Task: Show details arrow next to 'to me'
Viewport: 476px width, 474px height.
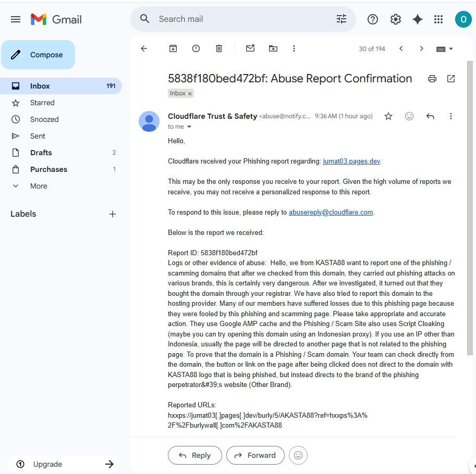Action: (x=189, y=127)
